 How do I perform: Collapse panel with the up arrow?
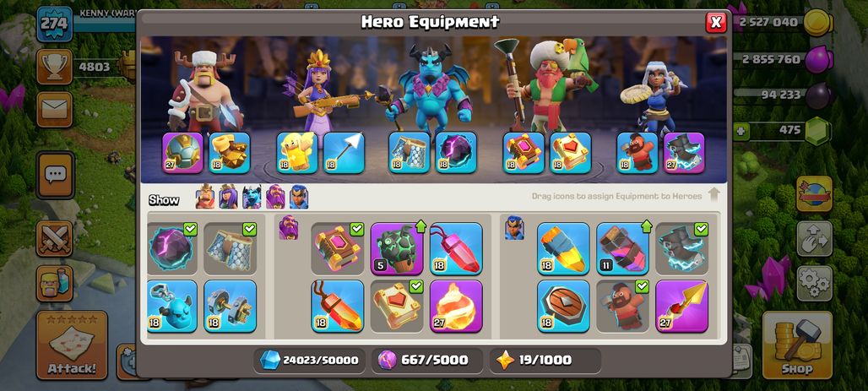[713, 194]
